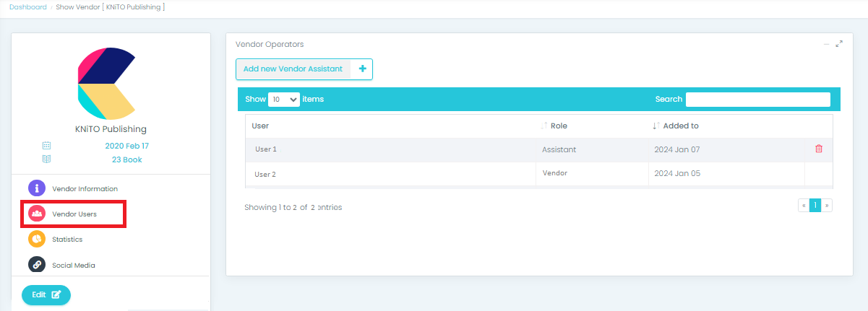Screen dimensions: 868x311
Task: Click Add new Vendor Assistant button
Action: click(293, 69)
